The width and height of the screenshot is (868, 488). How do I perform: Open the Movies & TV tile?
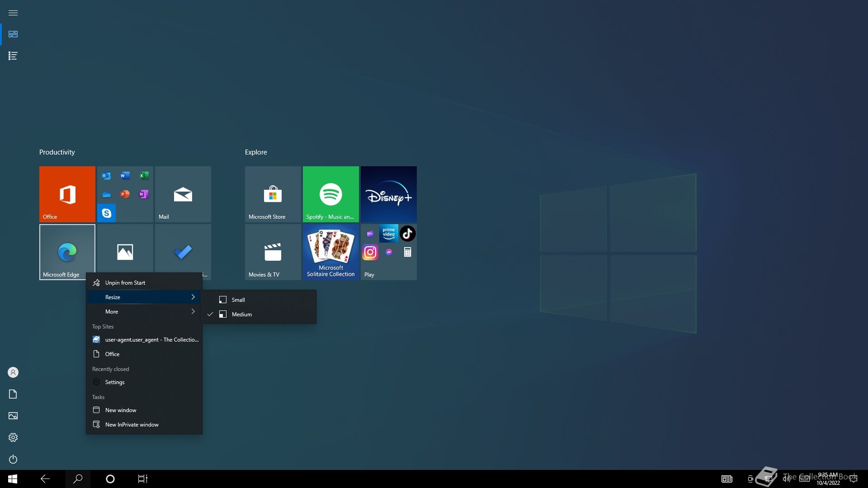(x=273, y=252)
